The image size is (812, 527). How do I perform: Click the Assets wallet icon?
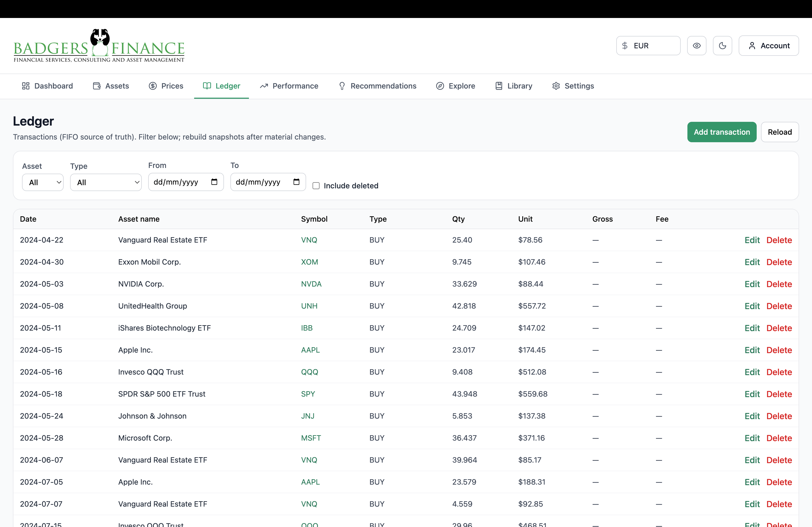pyautogui.click(x=97, y=86)
